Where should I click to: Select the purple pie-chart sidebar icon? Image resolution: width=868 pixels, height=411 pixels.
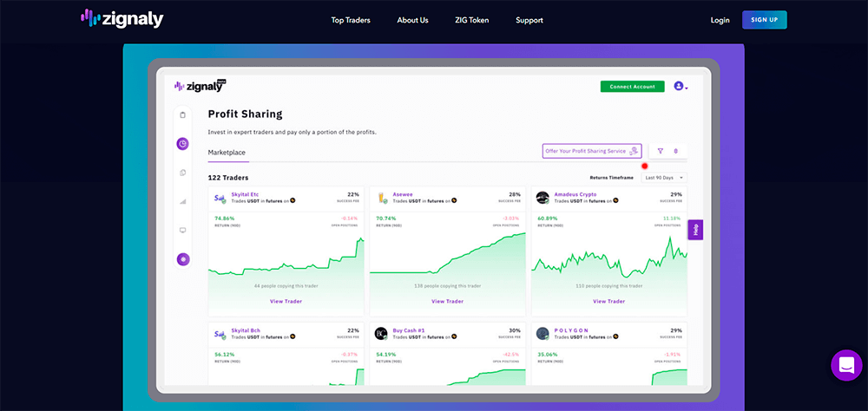(x=182, y=144)
